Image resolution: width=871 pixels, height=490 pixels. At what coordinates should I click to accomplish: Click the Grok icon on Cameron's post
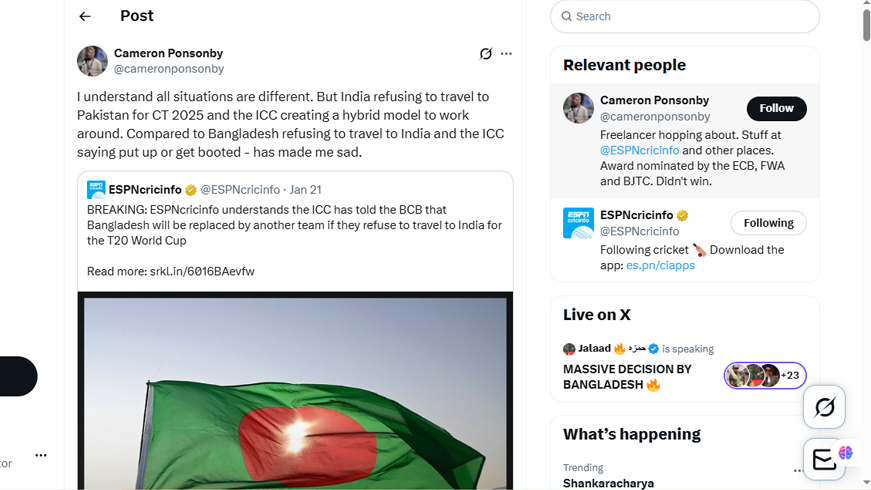click(x=485, y=54)
